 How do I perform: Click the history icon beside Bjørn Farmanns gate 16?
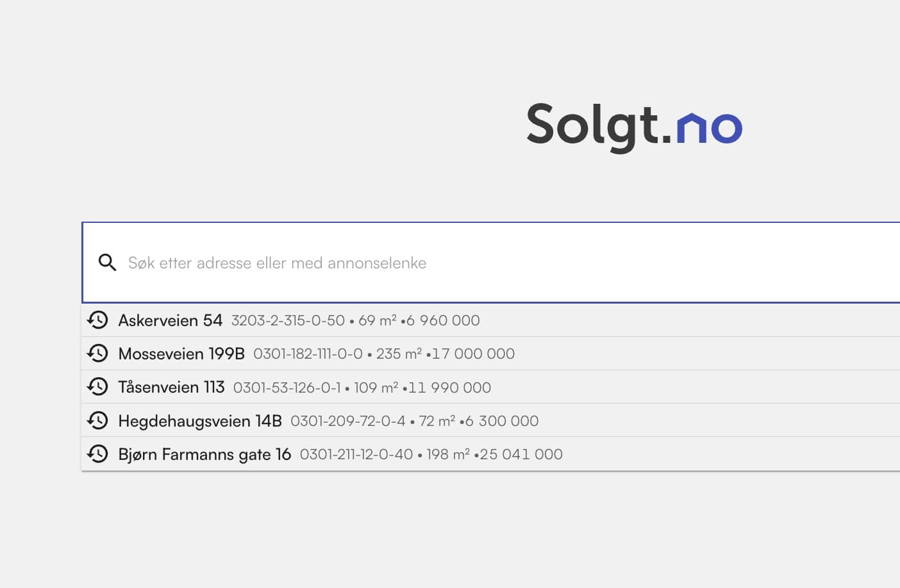(x=97, y=453)
